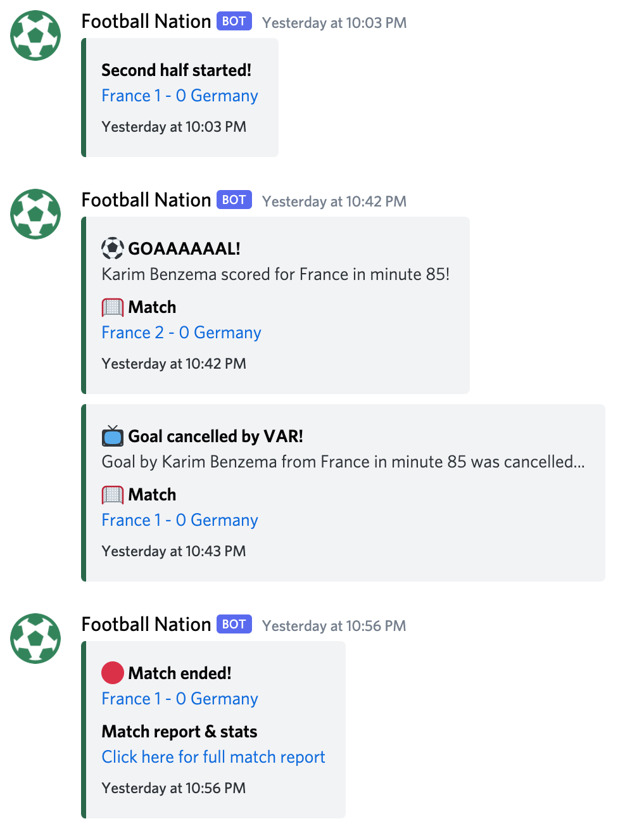Click the BOT badge on the 10:56 PM message
The width and height of the screenshot is (618, 840).
pos(234,625)
